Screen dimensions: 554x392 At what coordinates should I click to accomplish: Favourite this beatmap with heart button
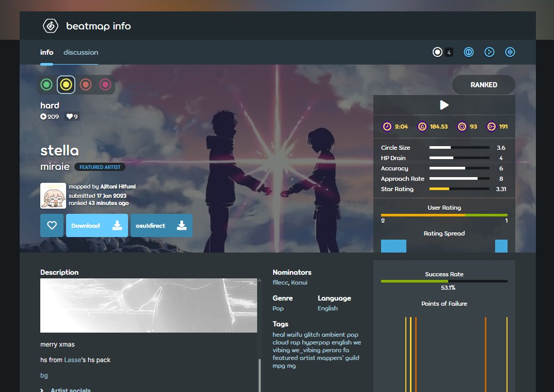point(52,225)
